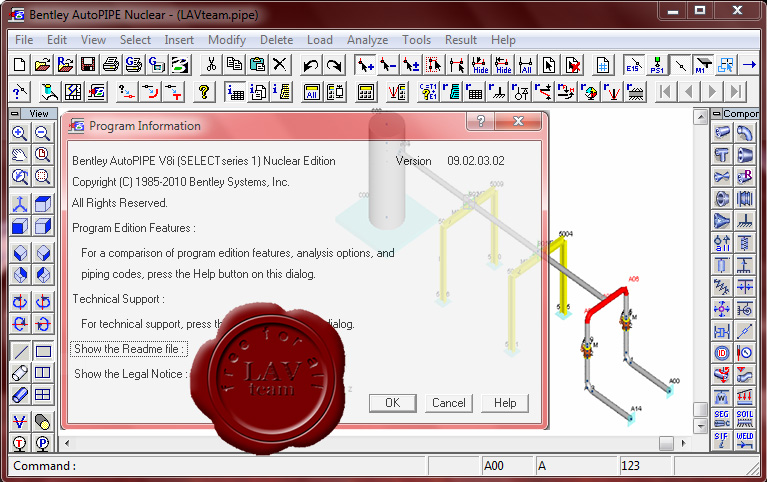Toggle line drawing mode in View panel

20,351
